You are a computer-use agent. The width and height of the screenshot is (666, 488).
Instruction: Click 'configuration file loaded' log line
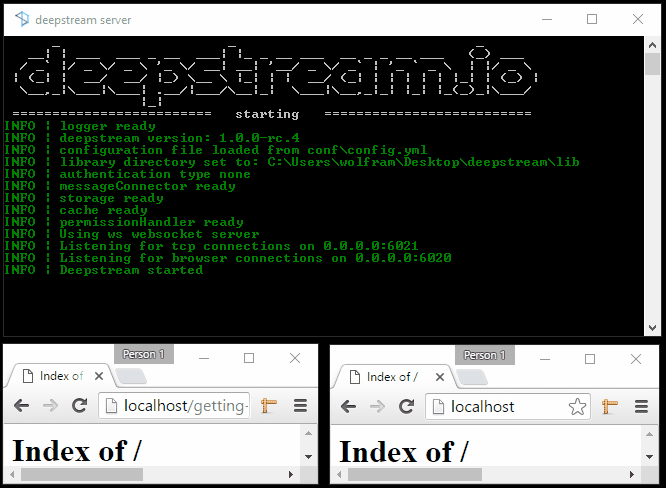pos(243,150)
